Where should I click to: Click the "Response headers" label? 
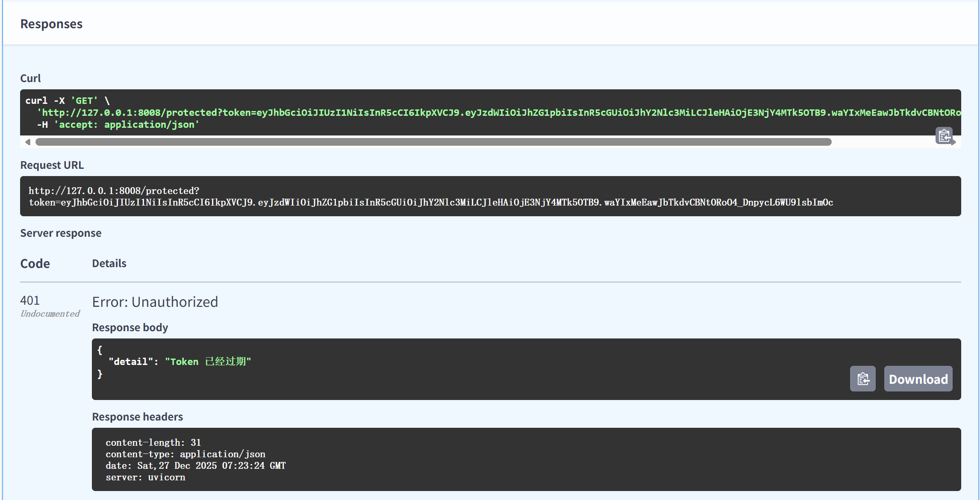pyautogui.click(x=137, y=417)
